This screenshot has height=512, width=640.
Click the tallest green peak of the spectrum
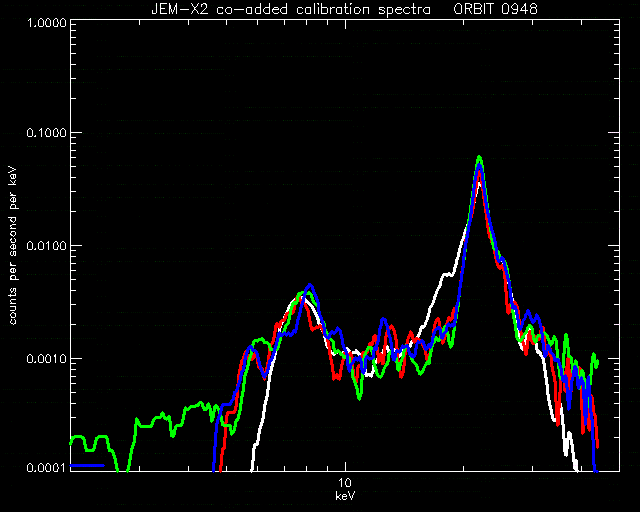tap(479, 157)
